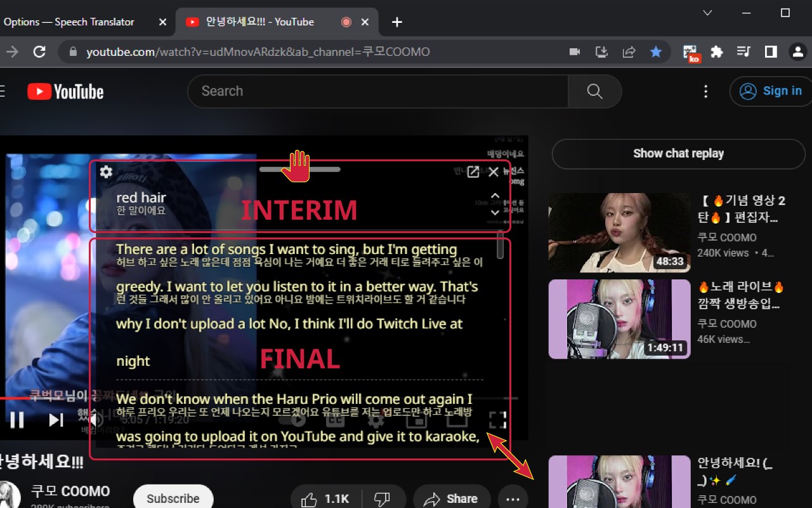Image resolution: width=812 pixels, height=508 pixels.
Task: Click the translator panel vertical scrollbar
Action: click(501, 246)
